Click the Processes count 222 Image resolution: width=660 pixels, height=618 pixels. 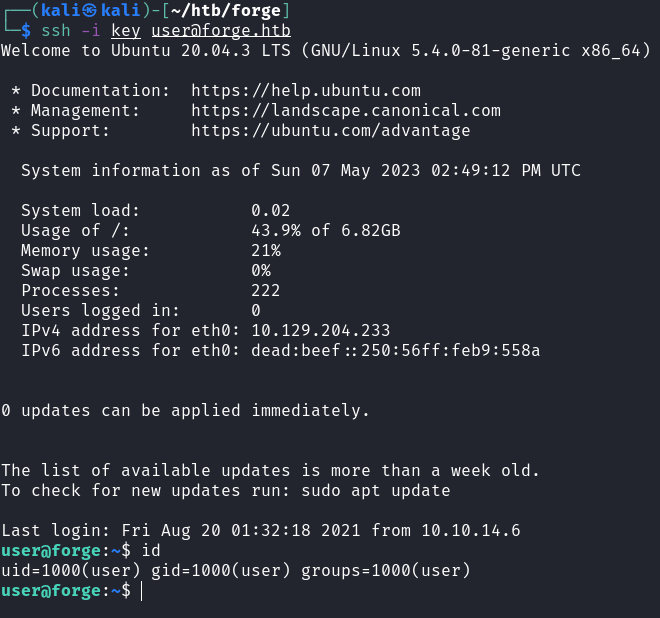[x=265, y=291]
